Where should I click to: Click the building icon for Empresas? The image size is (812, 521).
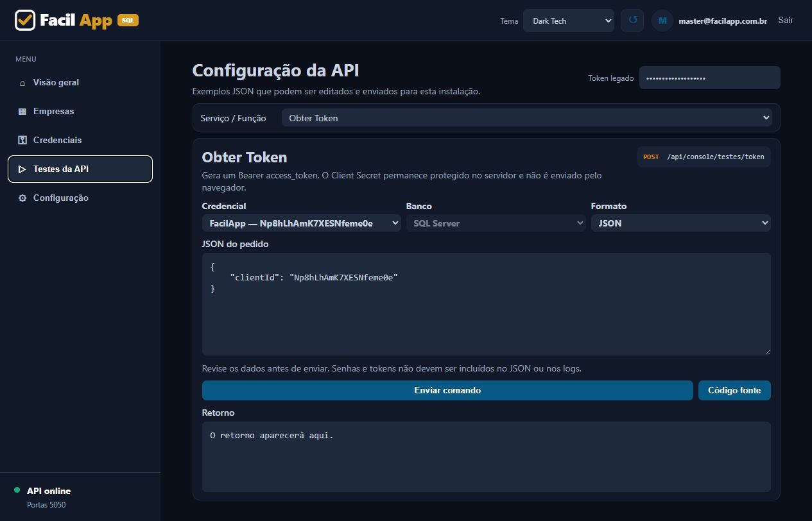tap(22, 112)
